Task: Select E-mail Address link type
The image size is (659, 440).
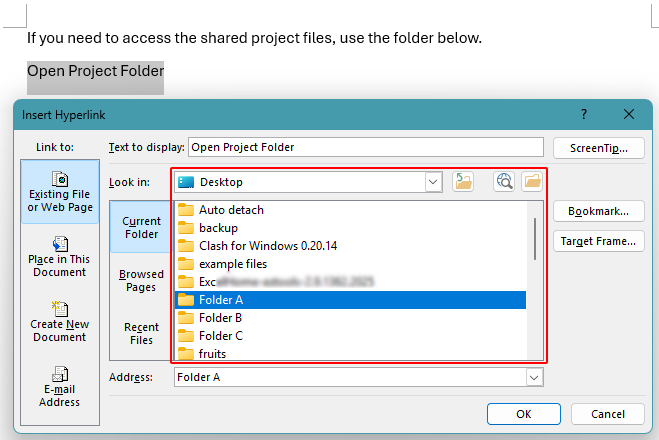Action: tap(60, 387)
